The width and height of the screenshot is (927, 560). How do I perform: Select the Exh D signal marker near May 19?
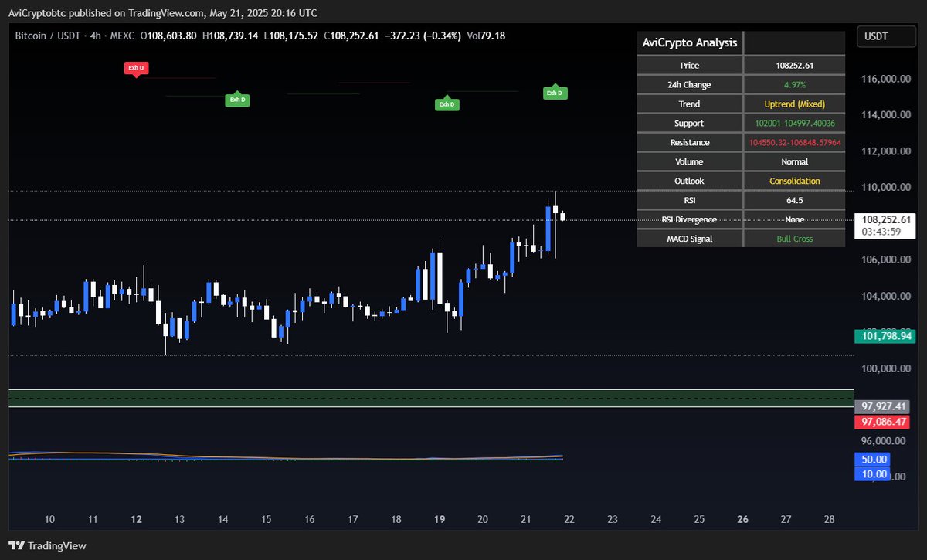tap(447, 103)
